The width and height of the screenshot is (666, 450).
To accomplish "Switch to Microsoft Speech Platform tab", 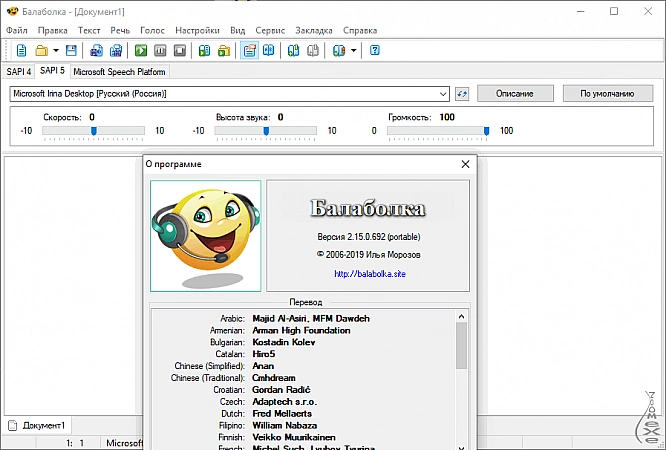I will [x=120, y=72].
